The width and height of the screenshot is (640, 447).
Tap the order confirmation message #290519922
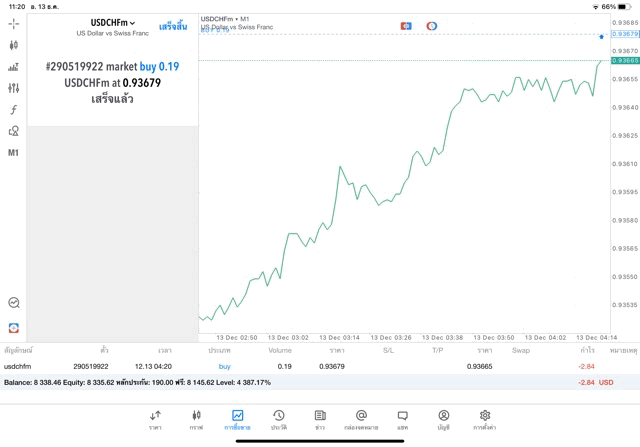pyautogui.click(x=112, y=83)
